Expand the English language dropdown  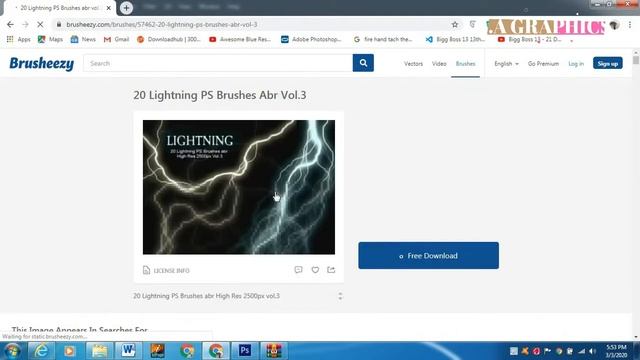pyautogui.click(x=506, y=64)
